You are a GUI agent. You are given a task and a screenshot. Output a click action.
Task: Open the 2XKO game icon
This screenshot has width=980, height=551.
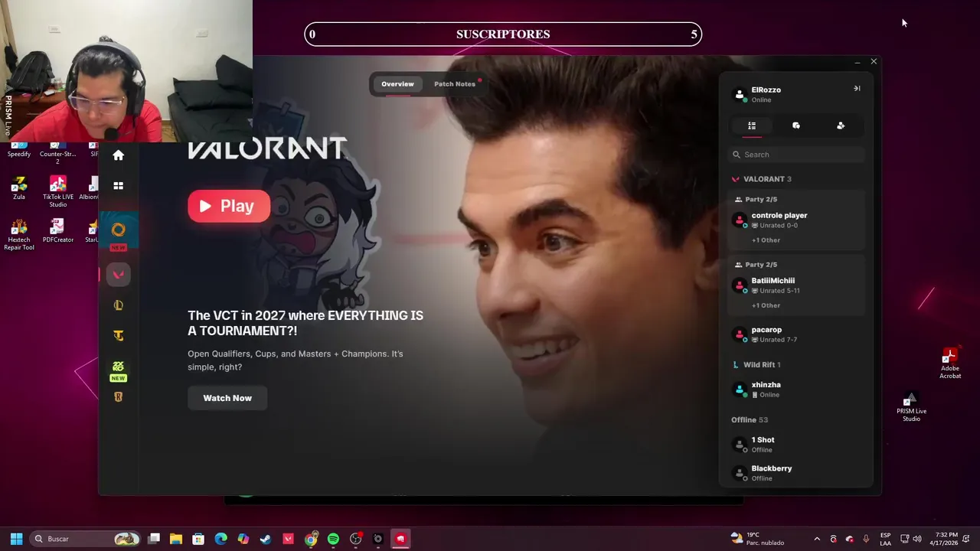point(118,367)
